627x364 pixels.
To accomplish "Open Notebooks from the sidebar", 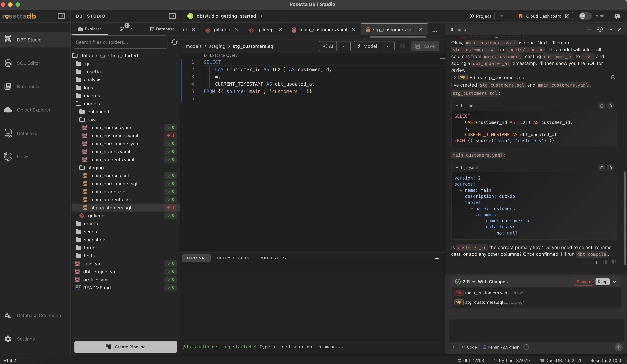I will (x=35, y=87).
